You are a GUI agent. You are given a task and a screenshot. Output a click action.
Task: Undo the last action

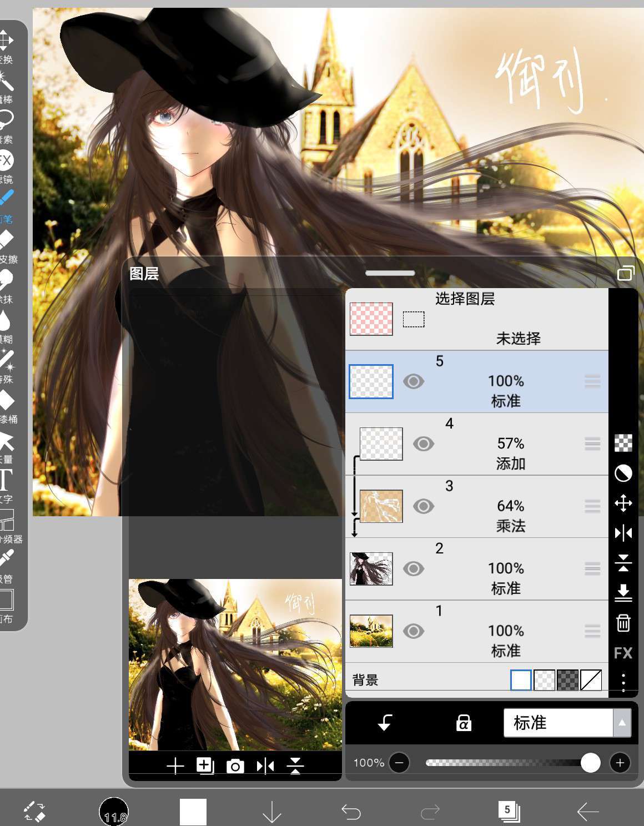351,812
